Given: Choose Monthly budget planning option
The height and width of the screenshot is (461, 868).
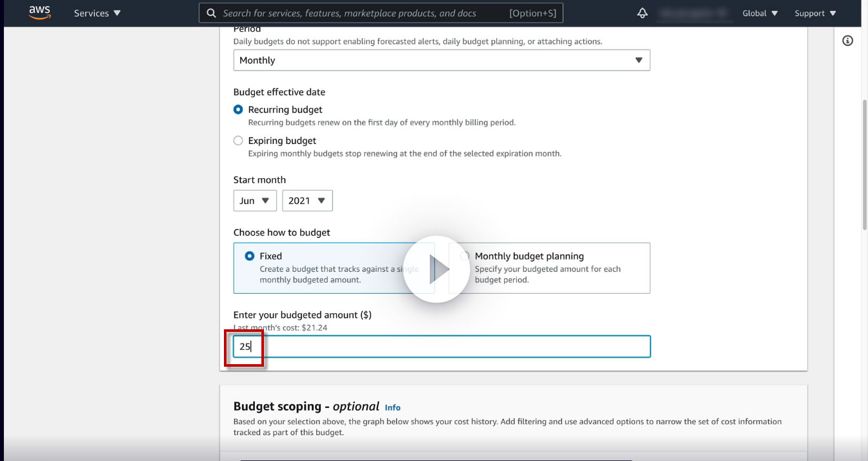Looking at the screenshot, I should coord(549,268).
